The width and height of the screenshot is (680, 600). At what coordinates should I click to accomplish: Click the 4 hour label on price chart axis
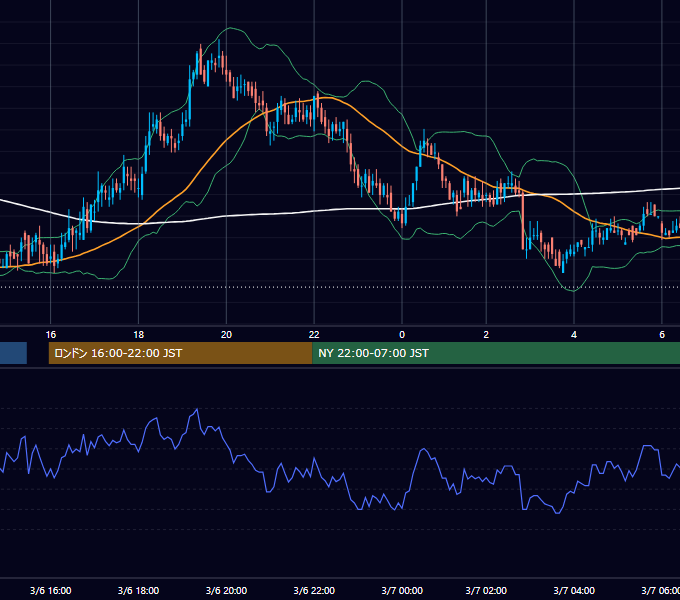tap(574, 335)
